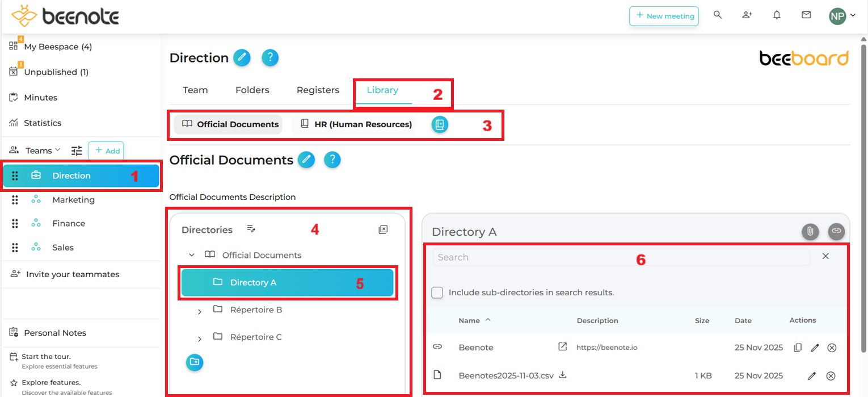Enable include sub-directories in search results
This screenshot has height=397, width=868.
[x=437, y=292]
